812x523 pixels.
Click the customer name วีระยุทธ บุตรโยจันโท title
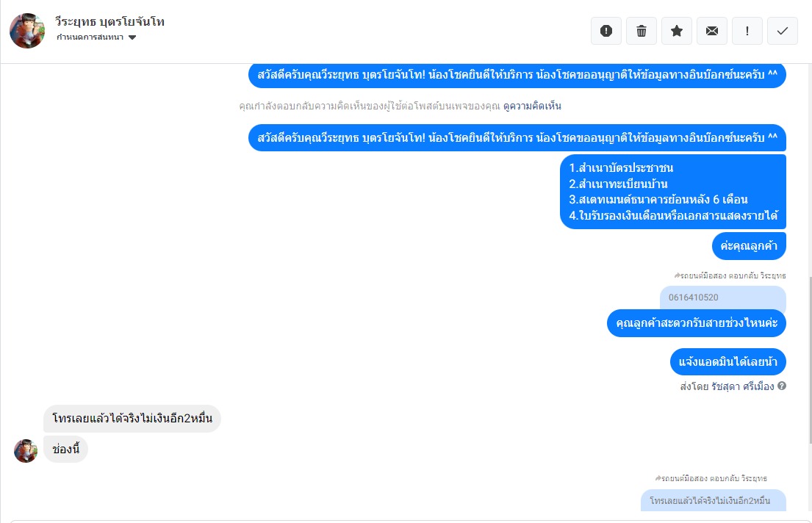coord(109,22)
